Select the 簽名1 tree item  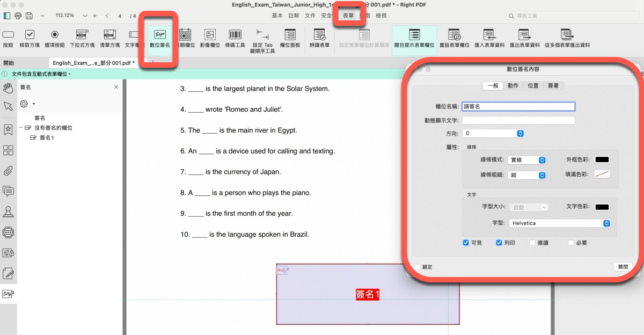[47, 138]
